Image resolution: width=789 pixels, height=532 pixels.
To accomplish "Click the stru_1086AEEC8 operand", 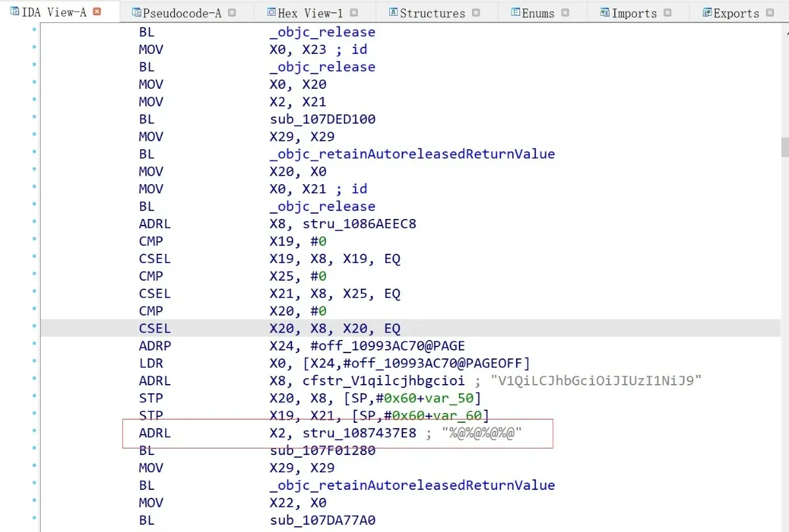I will [359, 224].
